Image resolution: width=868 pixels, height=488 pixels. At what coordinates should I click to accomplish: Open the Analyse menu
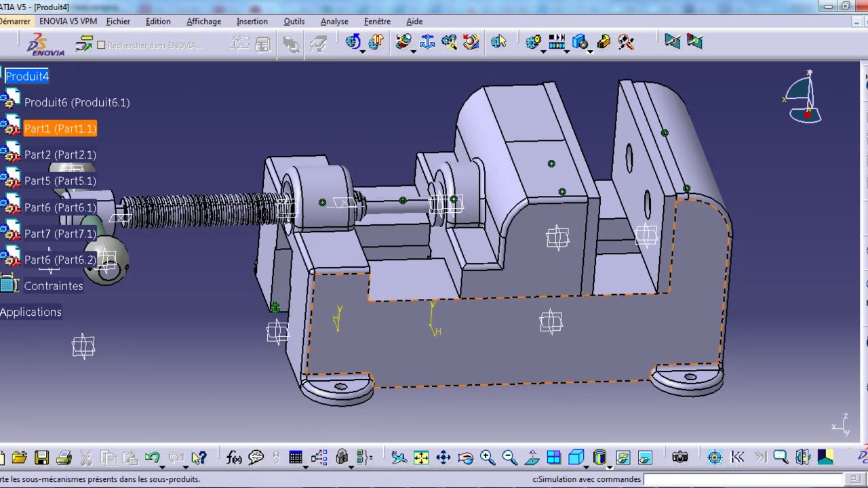334,21
